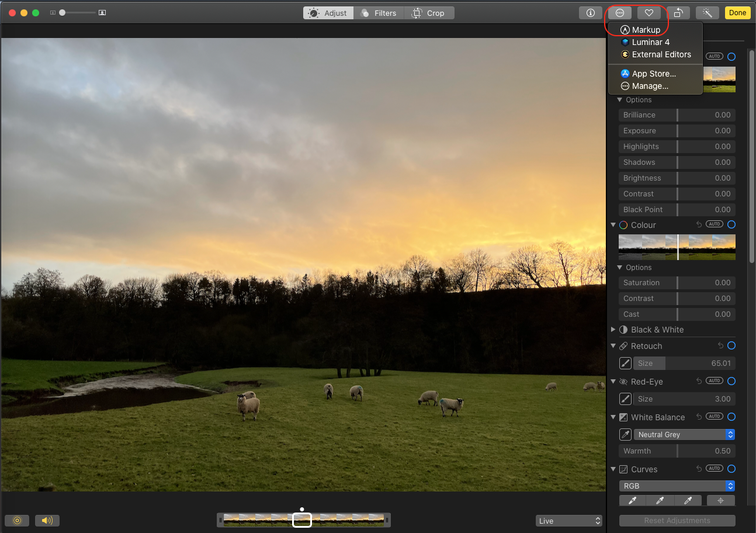Viewport: 756px width, 533px height.
Task: Open the photo info panel
Action: pyautogui.click(x=590, y=12)
